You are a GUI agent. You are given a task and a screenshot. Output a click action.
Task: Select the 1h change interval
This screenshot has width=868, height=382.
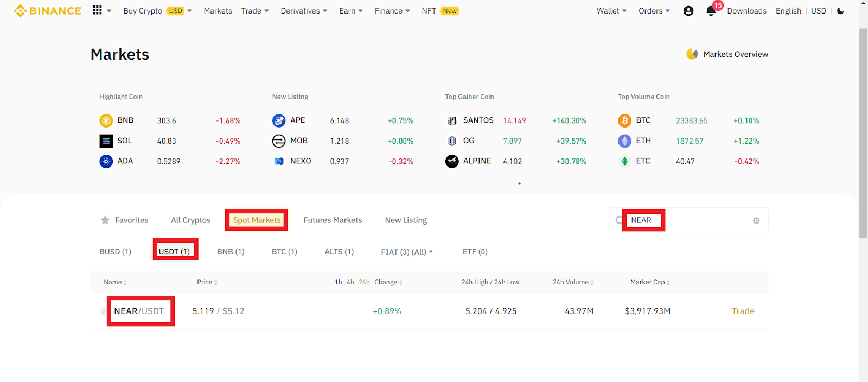339,282
